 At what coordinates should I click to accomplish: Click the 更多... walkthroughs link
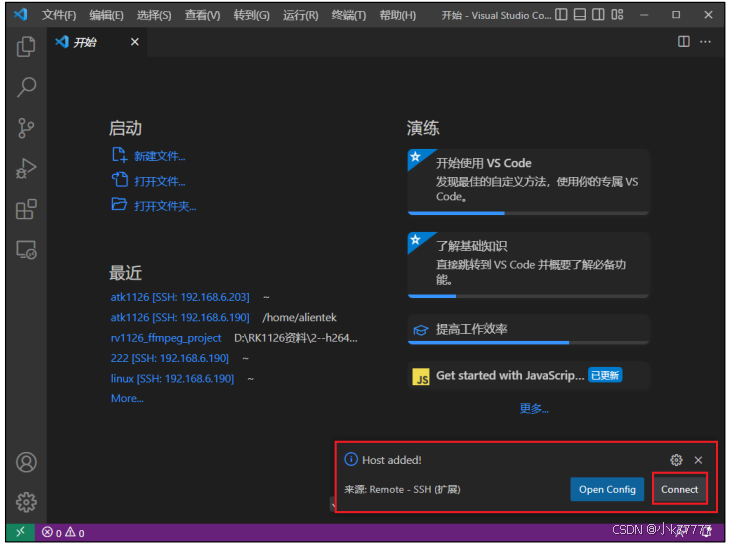[534, 409]
